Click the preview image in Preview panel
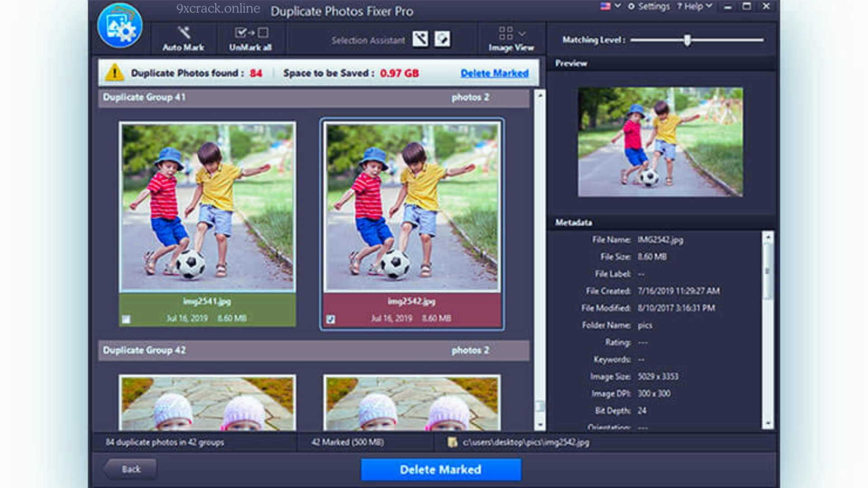This screenshot has height=488, width=868. [660, 142]
